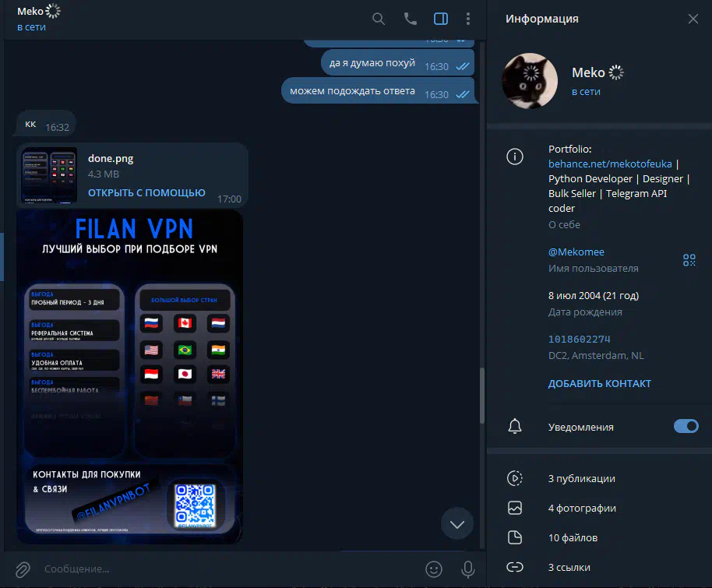Image resolution: width=712 pixels, height=588 pixels.
Task: Click the info icon beside the Portfolio bio
Action: point(514,157)
